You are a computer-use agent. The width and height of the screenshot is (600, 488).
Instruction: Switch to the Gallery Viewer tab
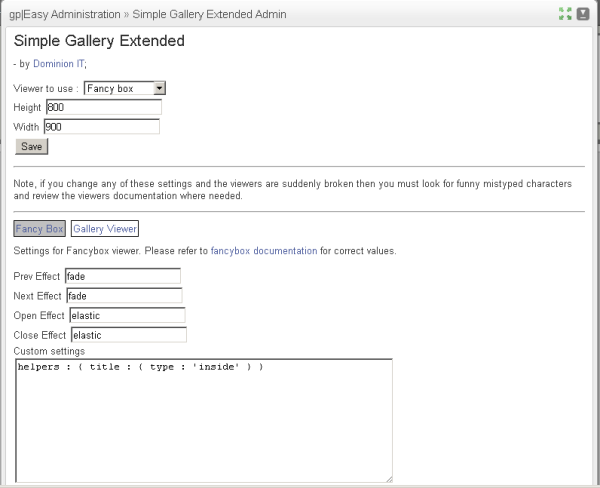[105, 229]
